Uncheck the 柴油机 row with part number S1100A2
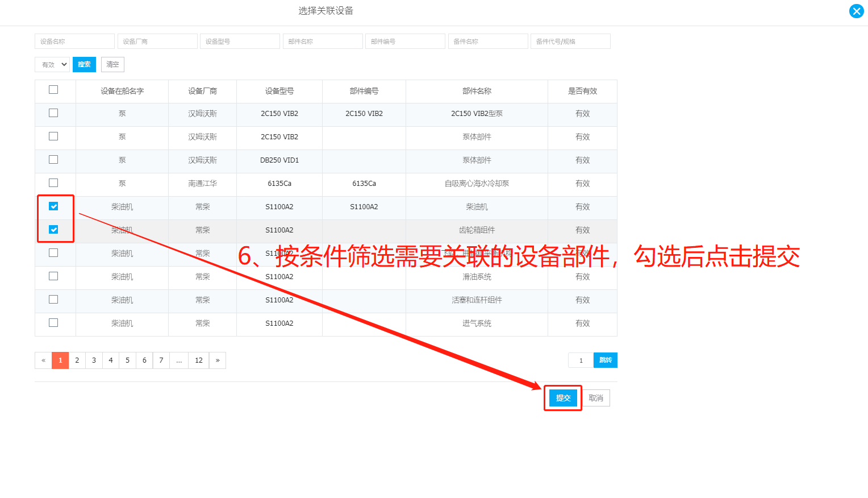Image resolution: width=868 pixels, height=498 pixels. 53,206
